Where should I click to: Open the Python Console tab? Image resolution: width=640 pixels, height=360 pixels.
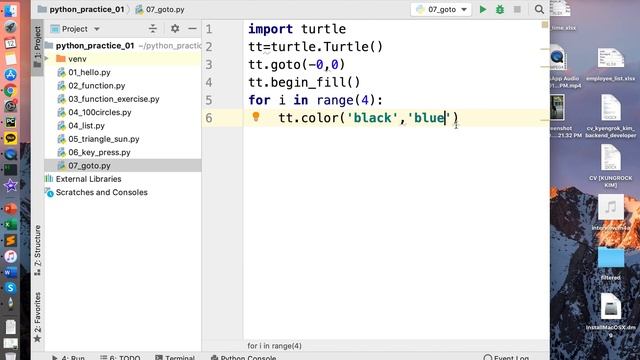click(x=243, y=357)
